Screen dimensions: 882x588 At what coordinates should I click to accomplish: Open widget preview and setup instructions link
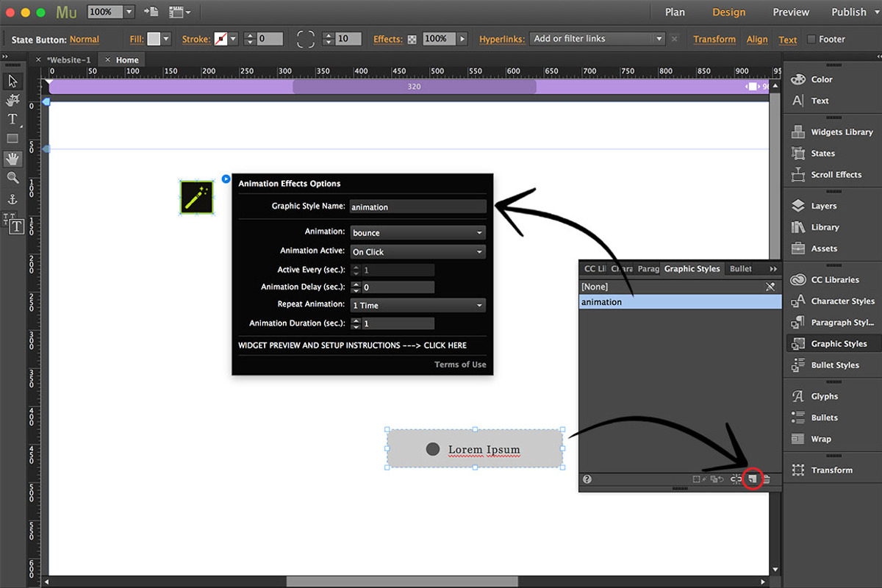(x=352, y=345)
